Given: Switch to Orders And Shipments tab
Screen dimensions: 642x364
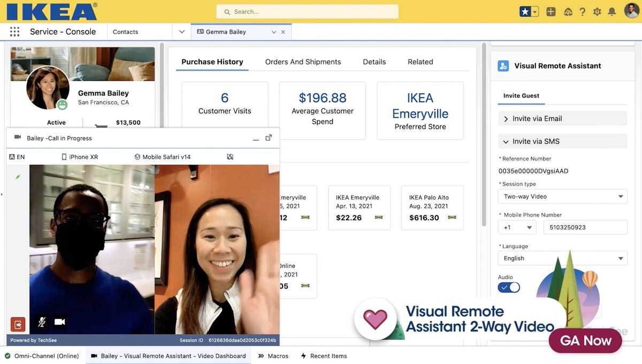Looking at the screenshot, I should pos(303,61).
